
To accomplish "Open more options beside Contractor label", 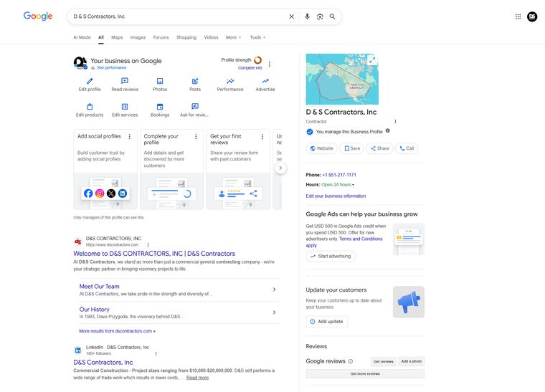I will tap(395, 122).
